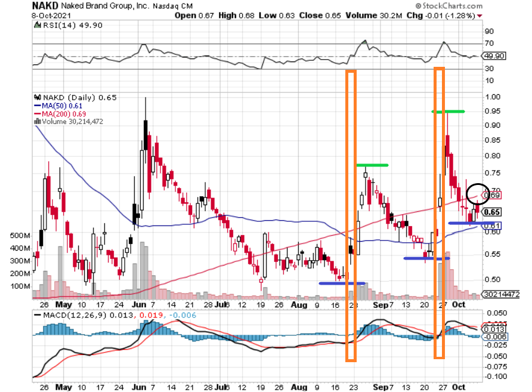
Task: Click the MACD(12,26,9) legend text
Action: pos(74,315)
